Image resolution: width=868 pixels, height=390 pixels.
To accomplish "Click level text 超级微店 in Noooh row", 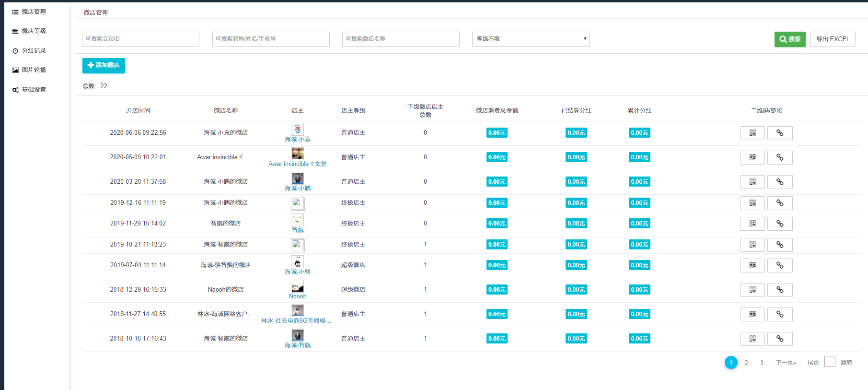I will pyautogui.click(x=353, y=290).
